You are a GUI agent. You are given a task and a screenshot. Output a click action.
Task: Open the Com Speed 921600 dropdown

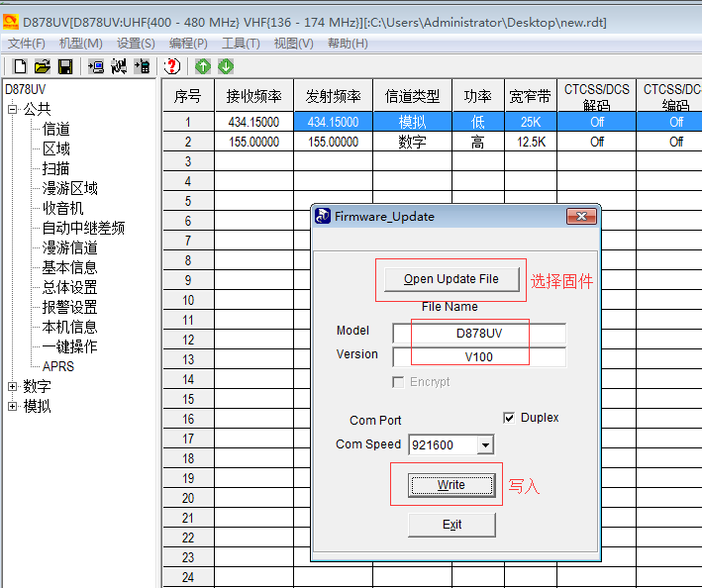(x=484, y=445)
